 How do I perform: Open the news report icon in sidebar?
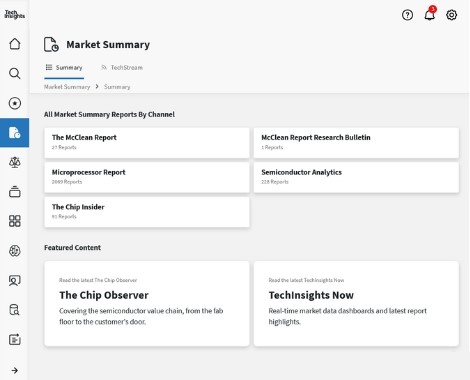[15, 340]
